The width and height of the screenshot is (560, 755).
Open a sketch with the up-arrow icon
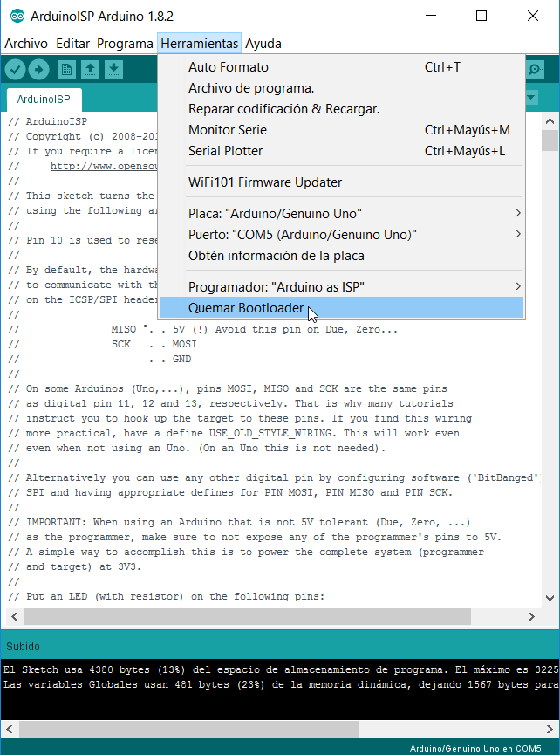(90, 69)
